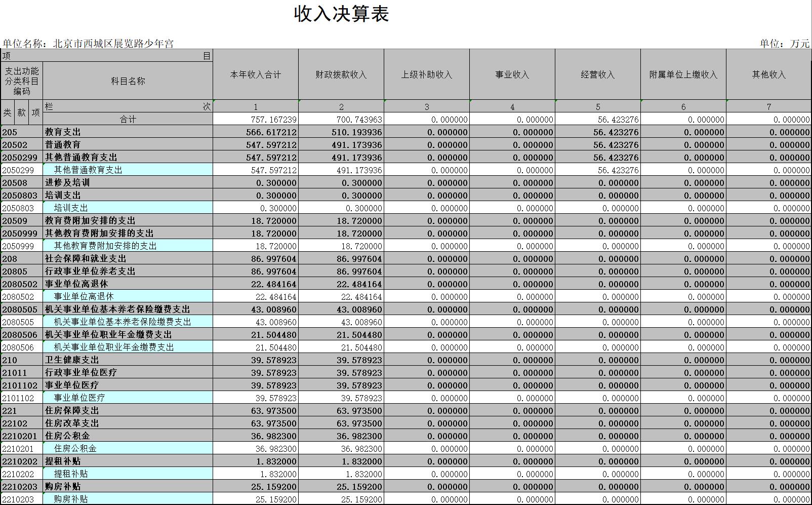Screen dimensions: 812x505
Task: Click 财政拨款收入 value in the 210 row
Action: coord(341,360)
